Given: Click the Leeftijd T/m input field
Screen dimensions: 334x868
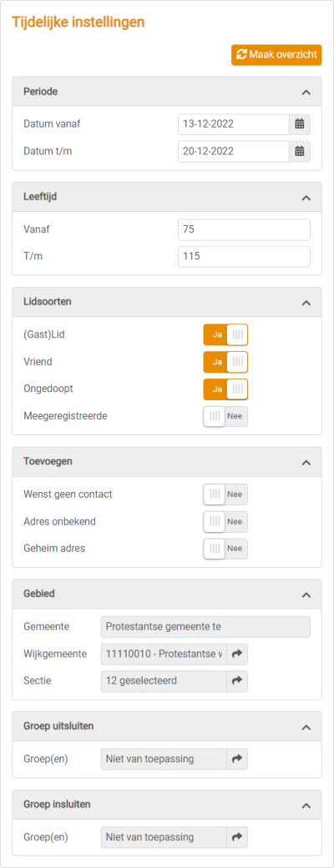Looking at the screenshot, I should [x=244, y=257].
